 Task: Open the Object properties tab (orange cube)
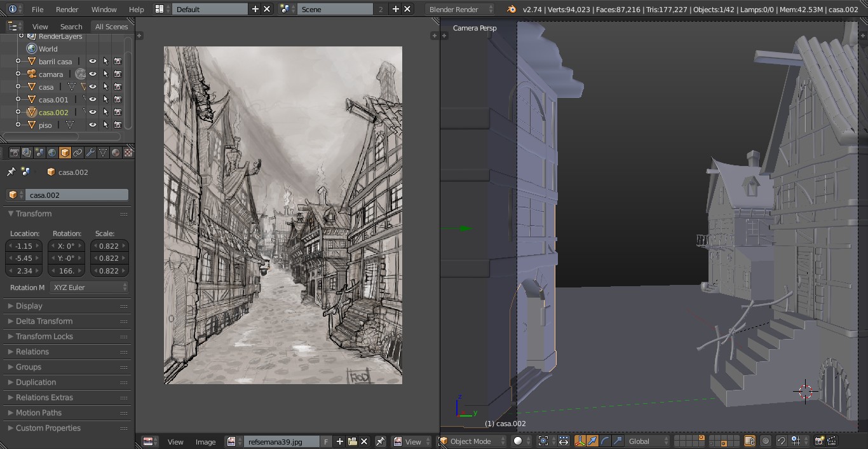[65, 153]
